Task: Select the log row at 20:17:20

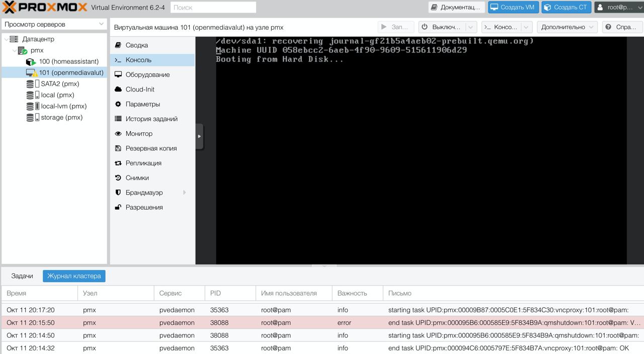Action: click(x=322, y=310)
